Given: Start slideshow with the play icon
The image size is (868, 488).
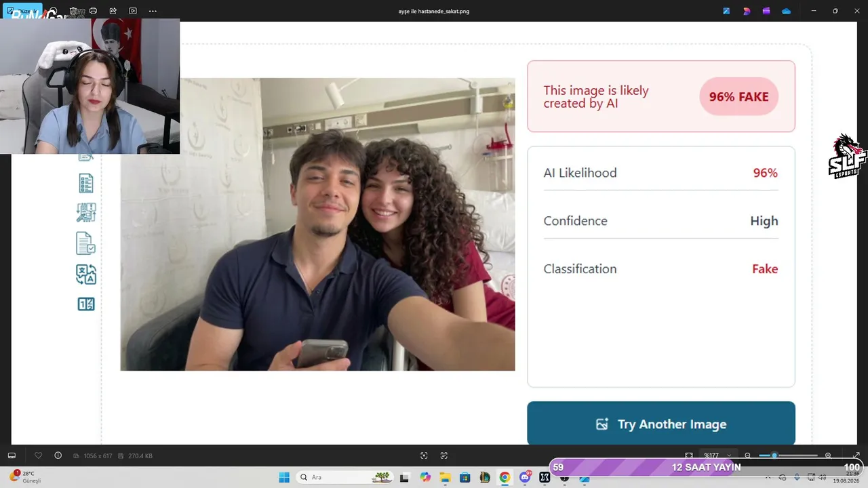Looking at the screenshot, I should pos(133,11).
